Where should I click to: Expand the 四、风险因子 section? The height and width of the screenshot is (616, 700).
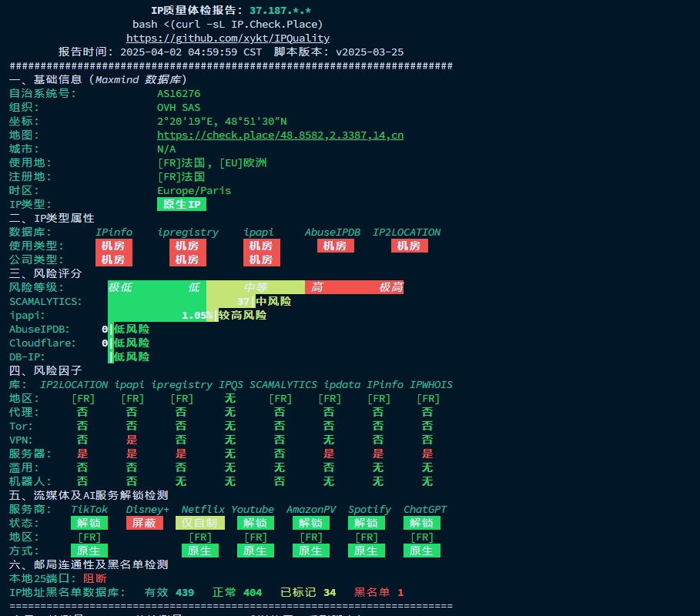pos(43,370)
